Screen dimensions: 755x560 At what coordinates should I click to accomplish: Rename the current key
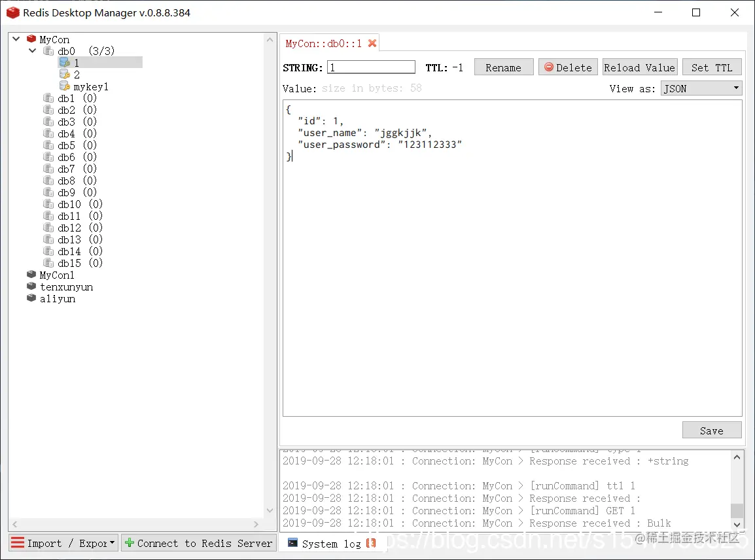click(x=504, y=67)
